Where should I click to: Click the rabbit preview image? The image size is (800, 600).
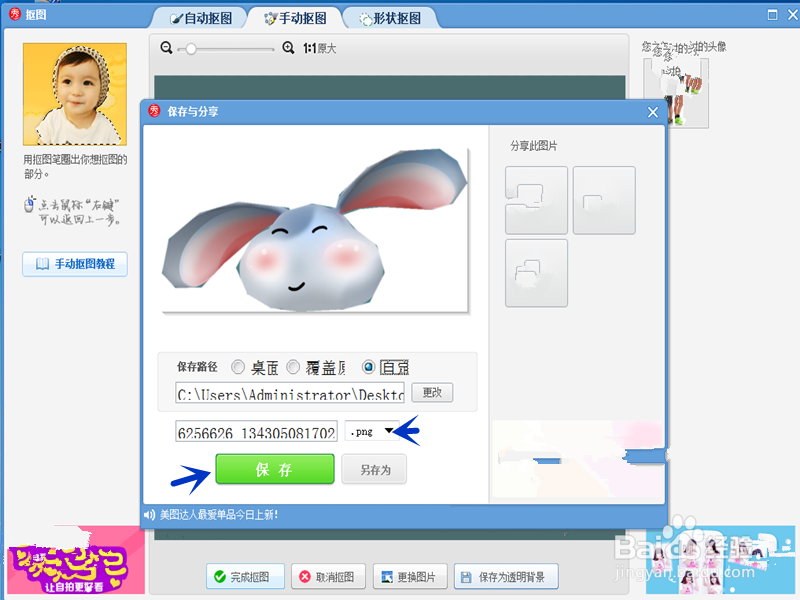315,230
